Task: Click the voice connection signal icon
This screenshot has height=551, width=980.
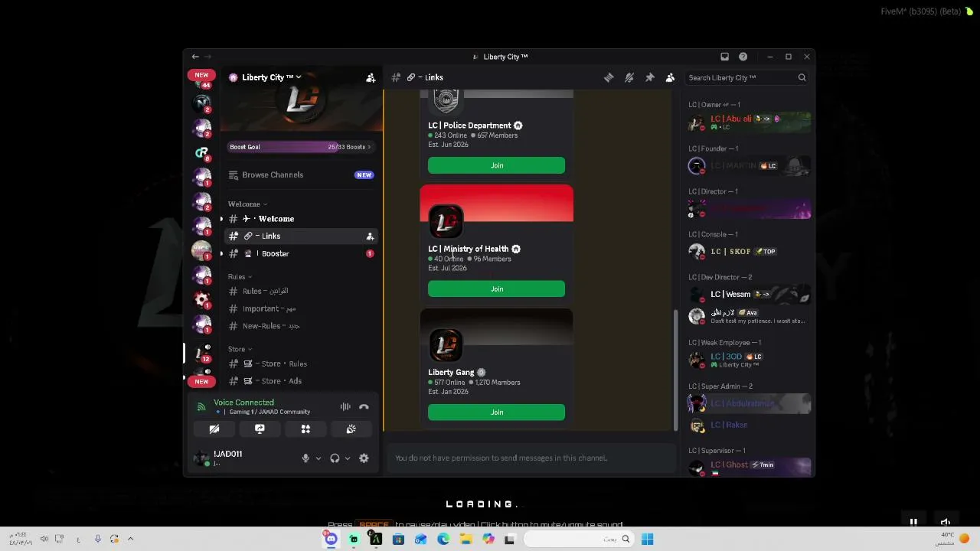Action: [x=201, y=407]
